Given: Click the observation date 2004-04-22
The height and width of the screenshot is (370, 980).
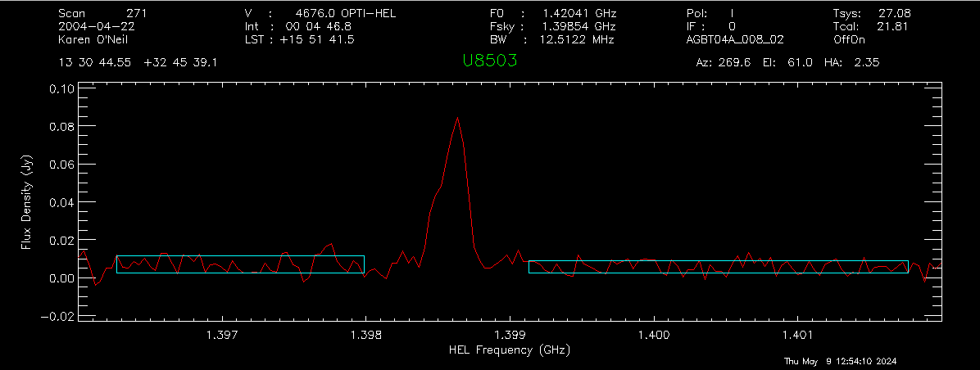Looking at the screenshot, I should pos(96,26).
